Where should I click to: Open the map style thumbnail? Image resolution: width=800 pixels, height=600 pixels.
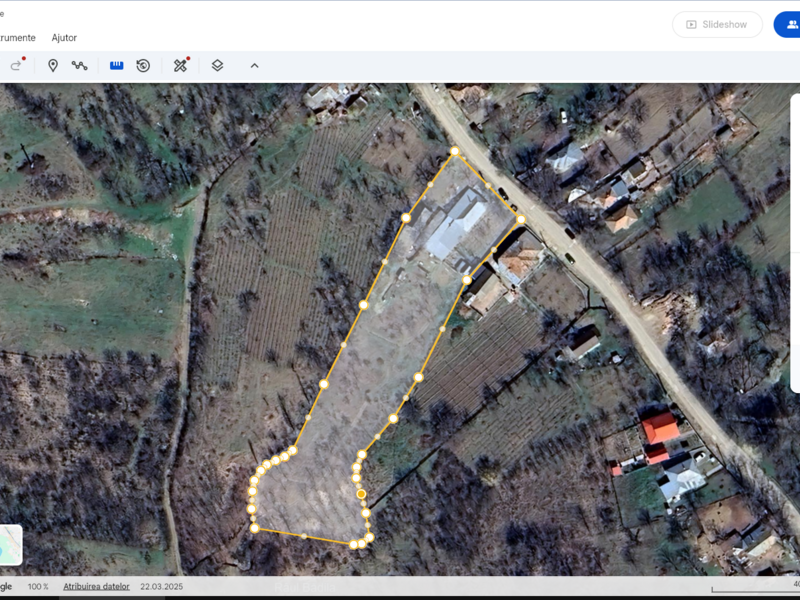[11, 545]
